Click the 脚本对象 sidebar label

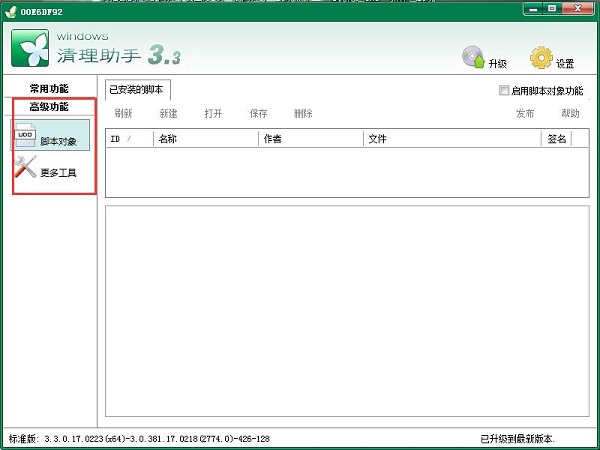click(58, 141)
